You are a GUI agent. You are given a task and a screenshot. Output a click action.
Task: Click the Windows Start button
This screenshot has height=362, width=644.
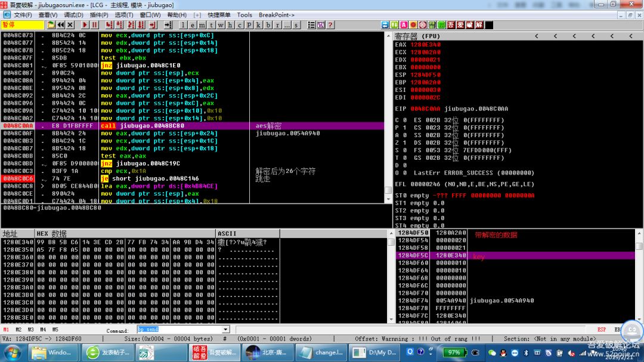(12, 352)
